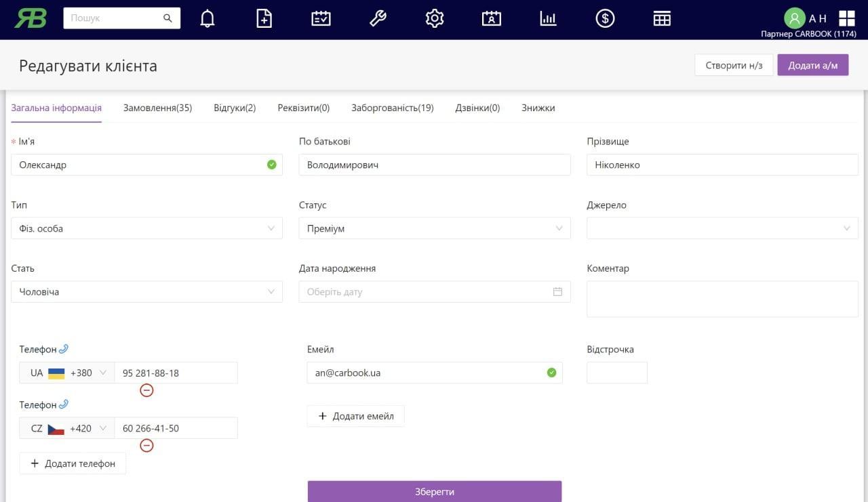Open the notifications bell icon
868x502 pixels.
[208, 18]
